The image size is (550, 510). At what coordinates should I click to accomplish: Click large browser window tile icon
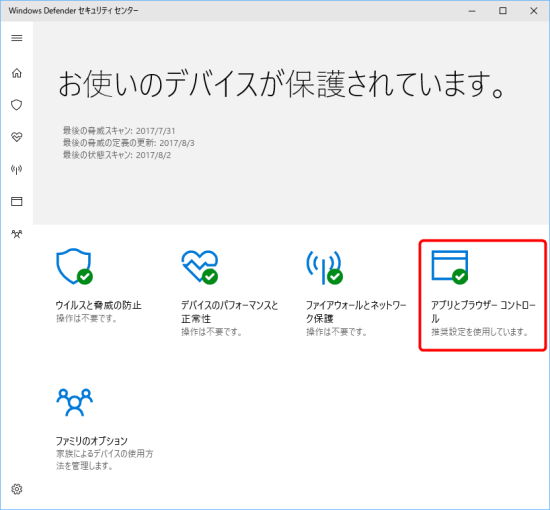[450, 267]
